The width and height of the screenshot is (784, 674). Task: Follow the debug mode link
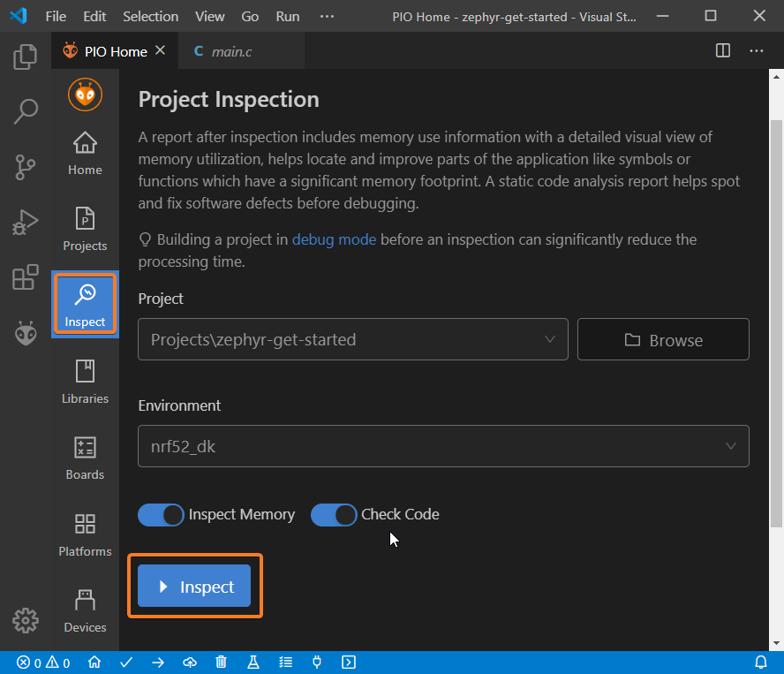pos(334,239)
